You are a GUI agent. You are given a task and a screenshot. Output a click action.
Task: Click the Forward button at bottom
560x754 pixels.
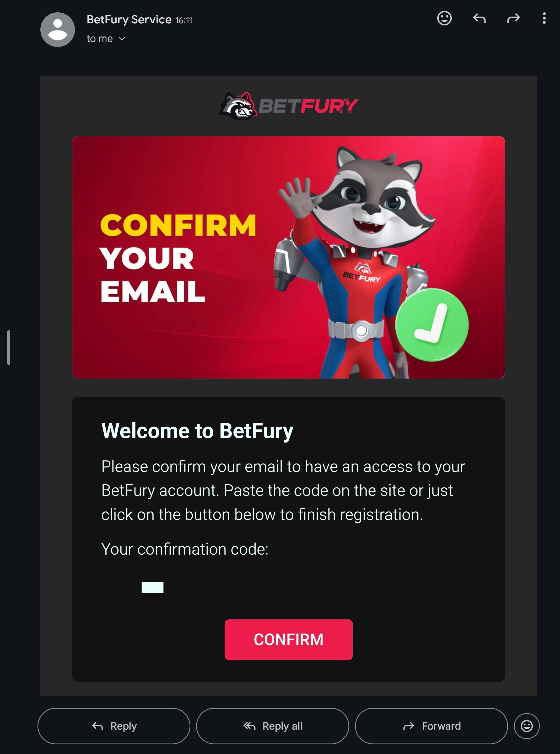[x=431, y=726]
